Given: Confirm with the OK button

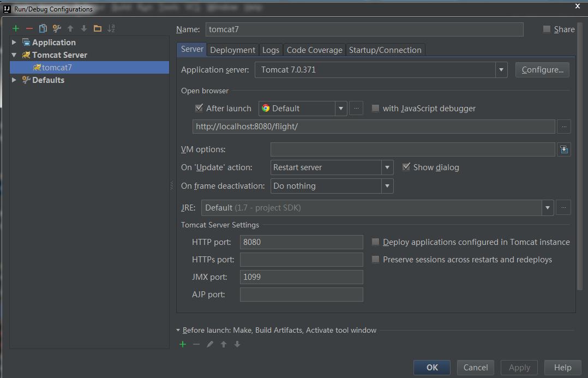Looking at the screenshot, I should click(x=432, y=368).
